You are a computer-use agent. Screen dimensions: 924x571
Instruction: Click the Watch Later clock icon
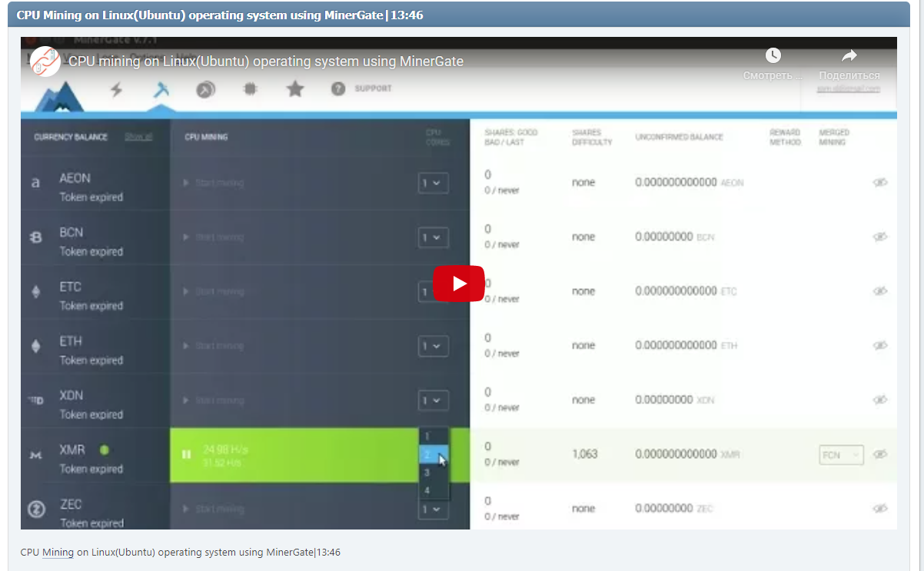point(773,55)
